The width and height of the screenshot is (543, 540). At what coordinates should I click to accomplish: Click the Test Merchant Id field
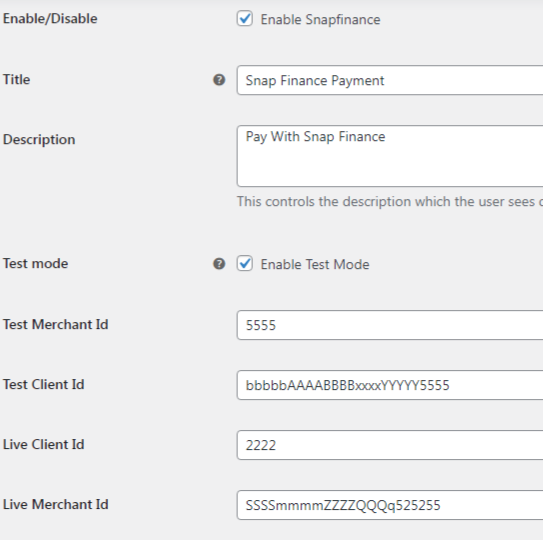(390, 325)
